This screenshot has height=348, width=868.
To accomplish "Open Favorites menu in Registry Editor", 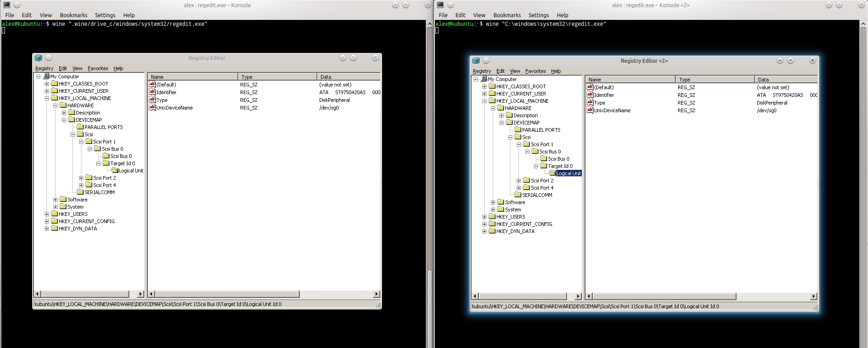I will (x=98, y=68).
